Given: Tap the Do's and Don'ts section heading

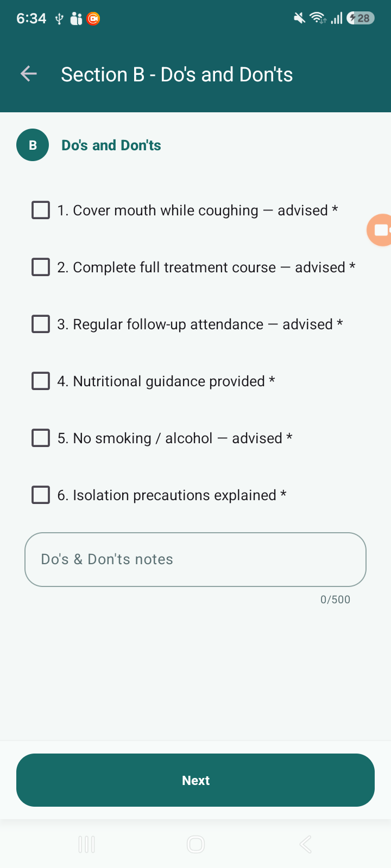Looking at the screenshot, I should tap(111, 145).
